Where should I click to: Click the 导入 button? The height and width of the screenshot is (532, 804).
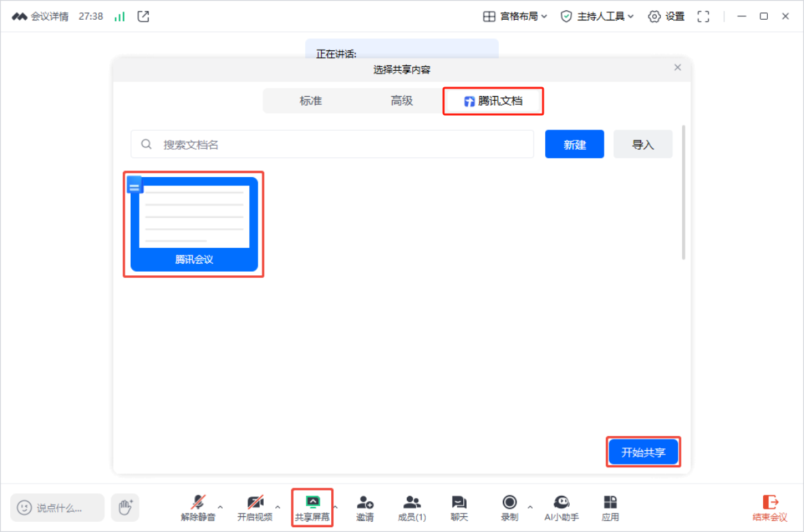(643, 144)
